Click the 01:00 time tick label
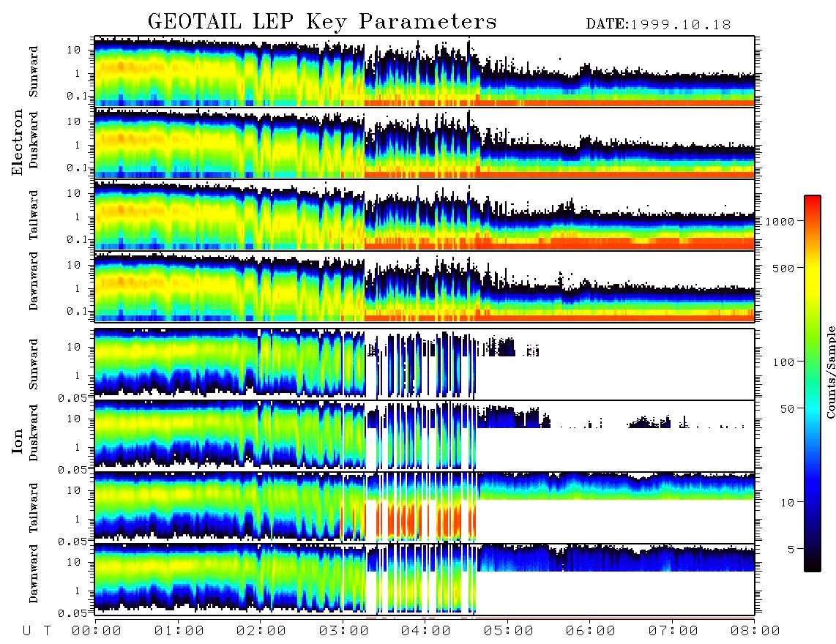Viewport: 836px width, 644px height. 179,632
